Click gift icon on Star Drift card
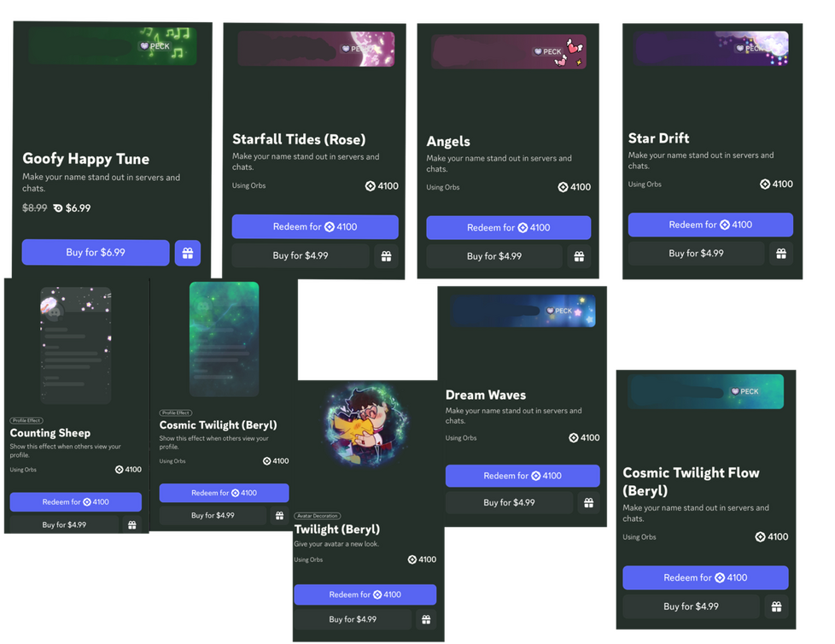Screen dimensions: 835x644 (x=780, y=254)
